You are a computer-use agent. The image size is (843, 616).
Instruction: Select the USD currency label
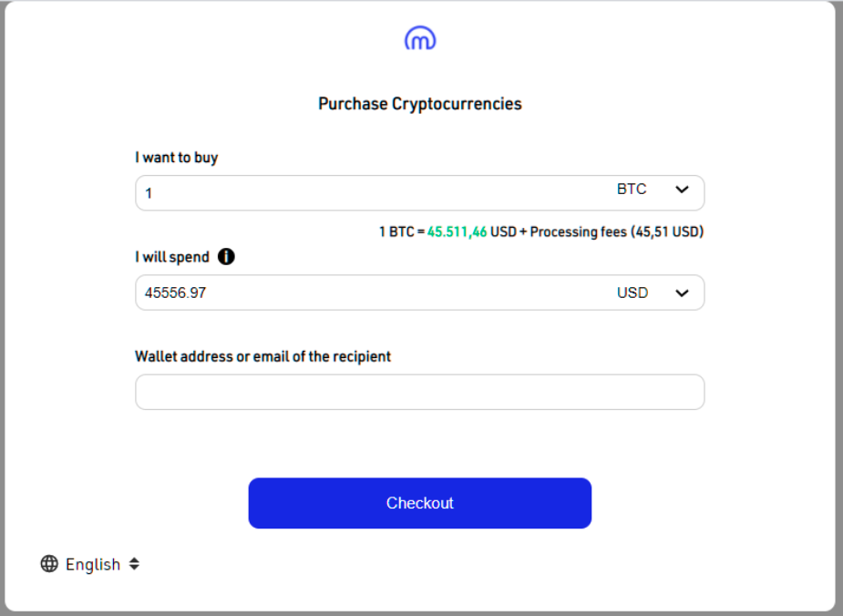click(632, 293)
